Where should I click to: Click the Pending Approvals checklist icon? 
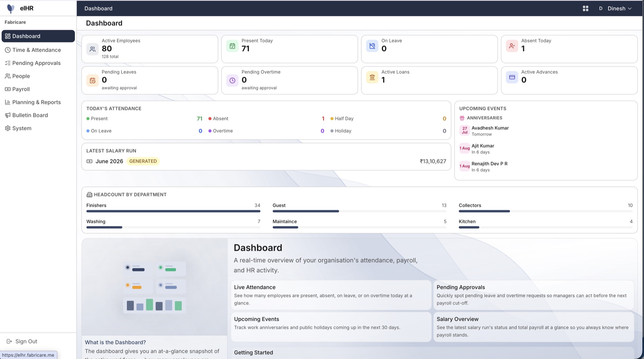(7, 63)
